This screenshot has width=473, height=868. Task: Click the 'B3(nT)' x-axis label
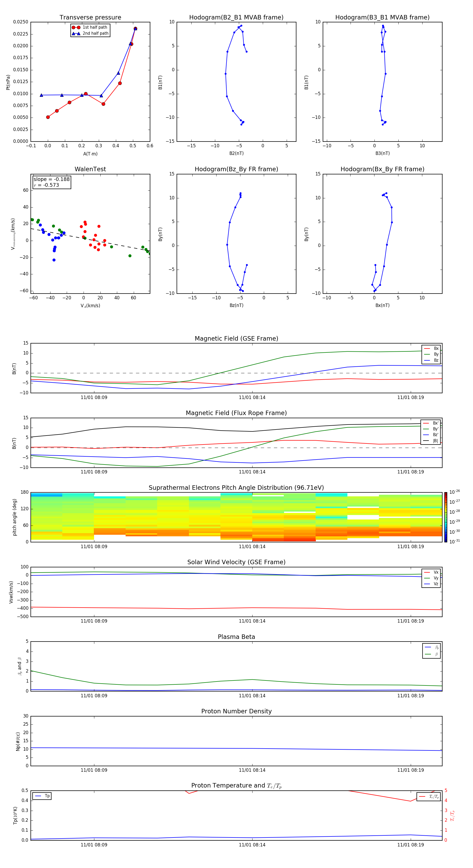coord(382,153)
